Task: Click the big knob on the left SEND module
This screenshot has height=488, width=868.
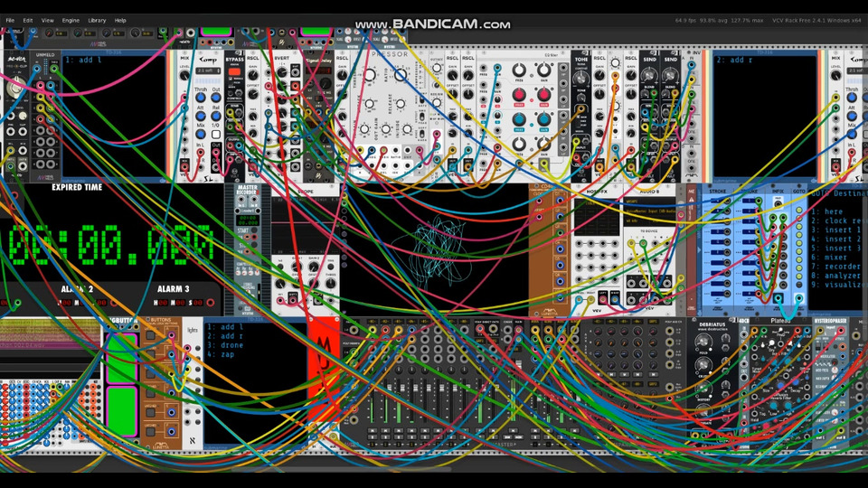Action: click(x=649, y=75)
